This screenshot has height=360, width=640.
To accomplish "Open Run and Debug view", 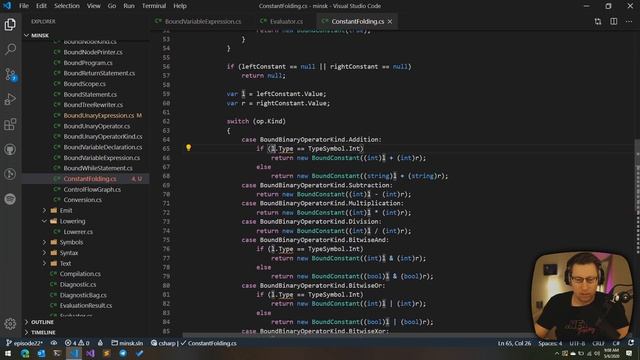I will (10, 99).
